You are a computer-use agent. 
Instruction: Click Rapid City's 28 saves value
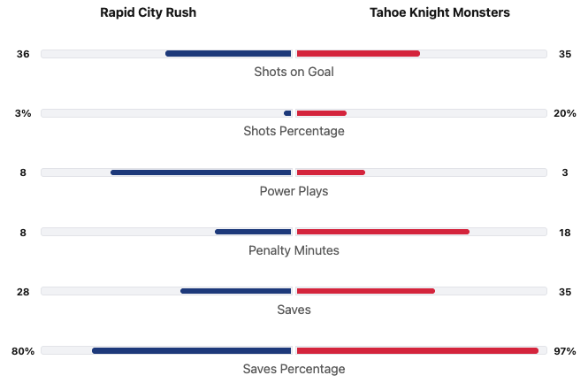pyautogui.click(x=23, y=292)
